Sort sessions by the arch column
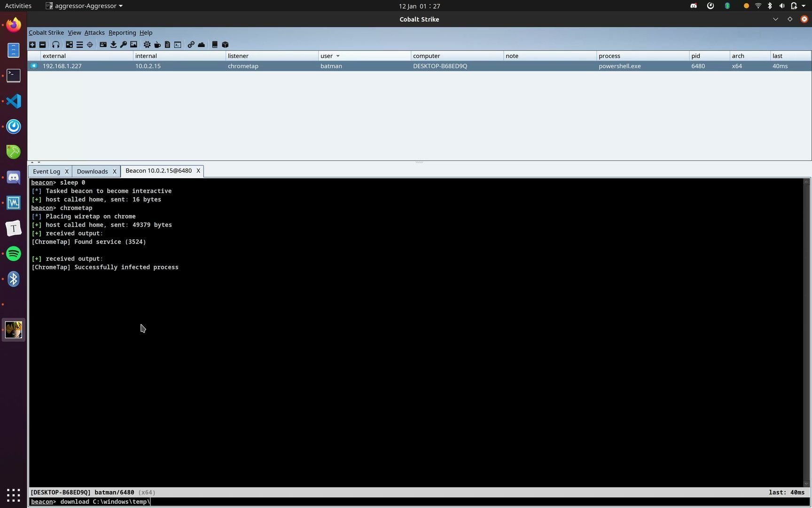 click(x=750, y=56)
